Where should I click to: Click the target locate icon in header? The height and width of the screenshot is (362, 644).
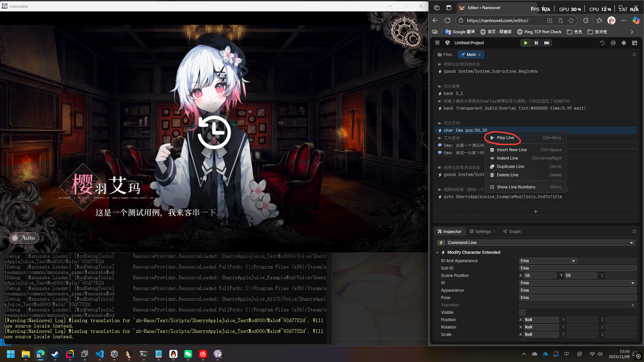624,43
